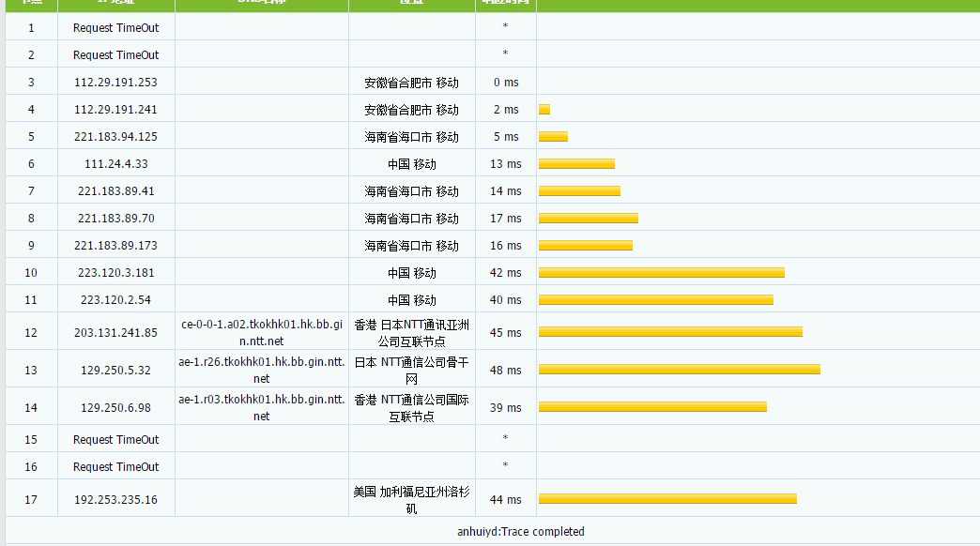Click the 13 ms response time
The image size is (980, 546).
[506, 164]
